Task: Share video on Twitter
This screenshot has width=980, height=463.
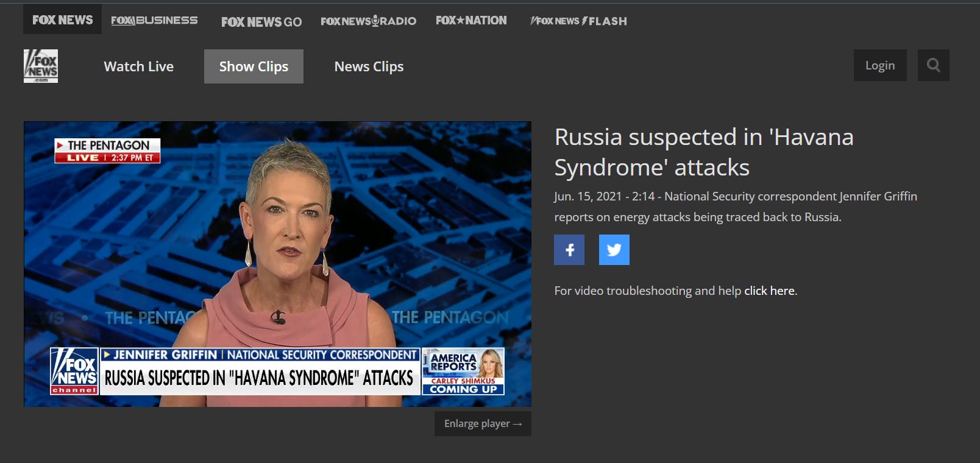Action: coord(614,250)
